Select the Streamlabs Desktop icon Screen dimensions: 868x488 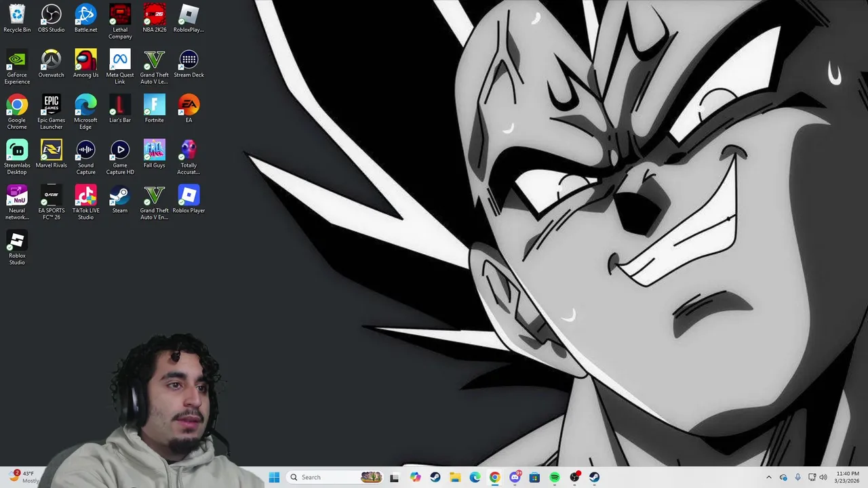click(17, 157)
